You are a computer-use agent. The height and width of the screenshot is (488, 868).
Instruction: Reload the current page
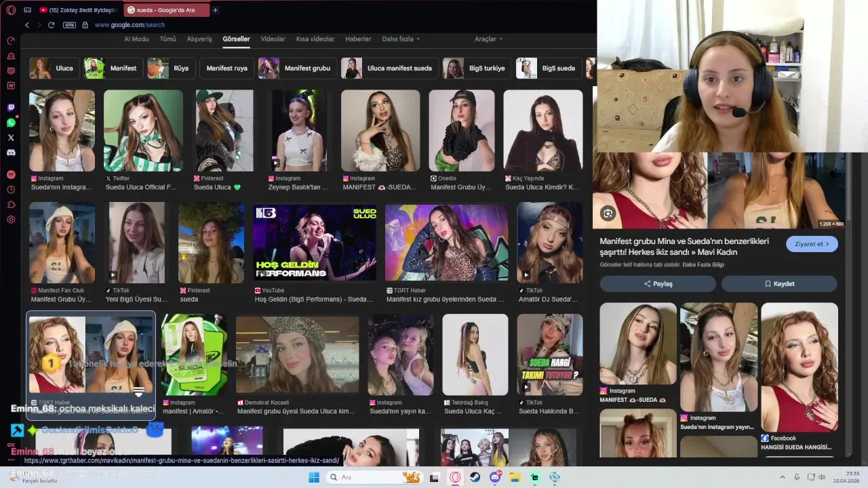tap(51, 25)
